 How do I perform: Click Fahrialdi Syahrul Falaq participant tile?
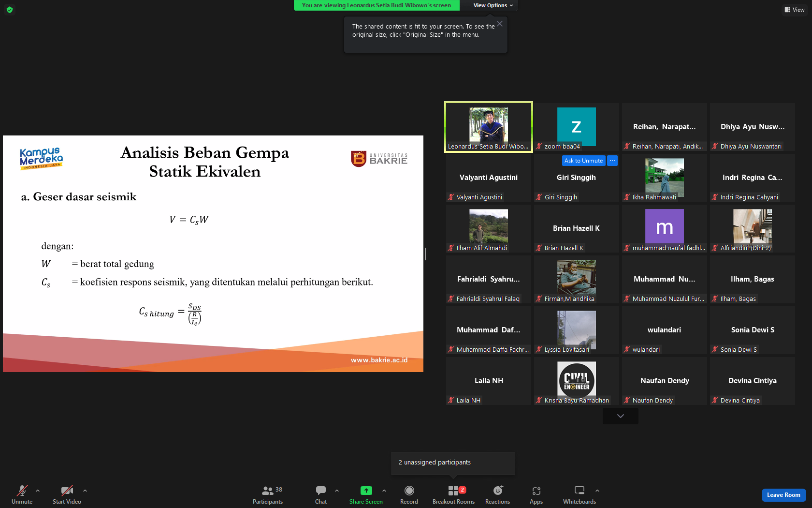click(x=489, y=279)
